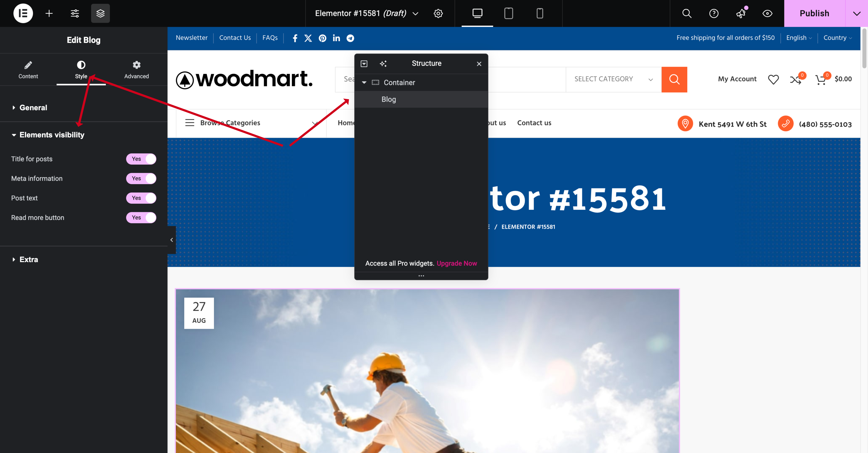Open the Finder search icon
This screenshot has width=868, height=453.
687,14
